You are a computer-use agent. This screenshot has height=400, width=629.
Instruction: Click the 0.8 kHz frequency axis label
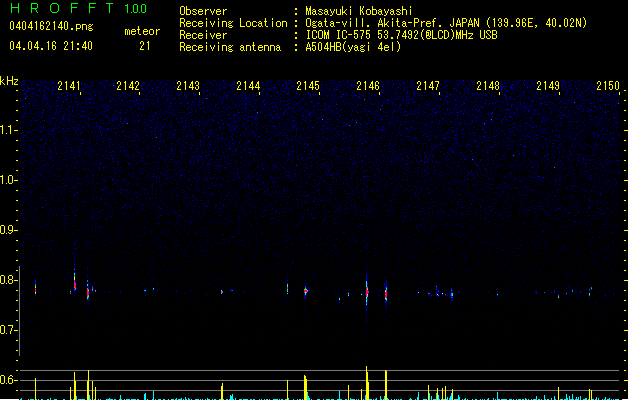coord(8,280)
